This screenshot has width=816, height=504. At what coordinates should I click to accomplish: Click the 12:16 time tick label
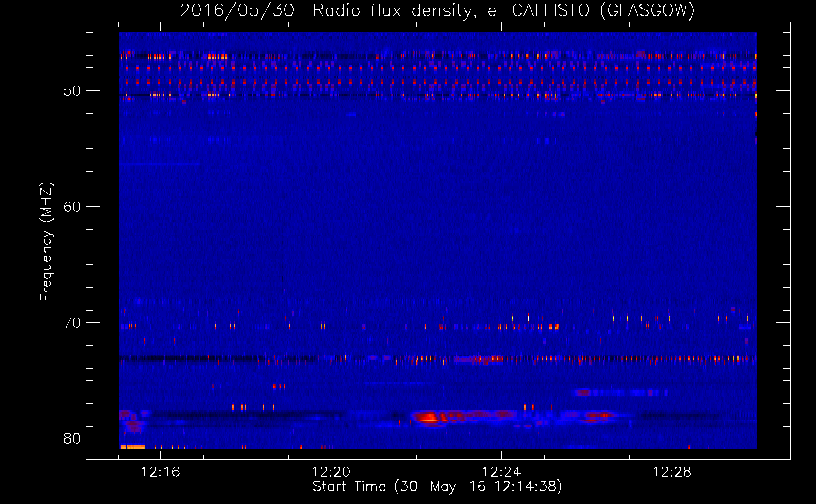pos(160,472)
